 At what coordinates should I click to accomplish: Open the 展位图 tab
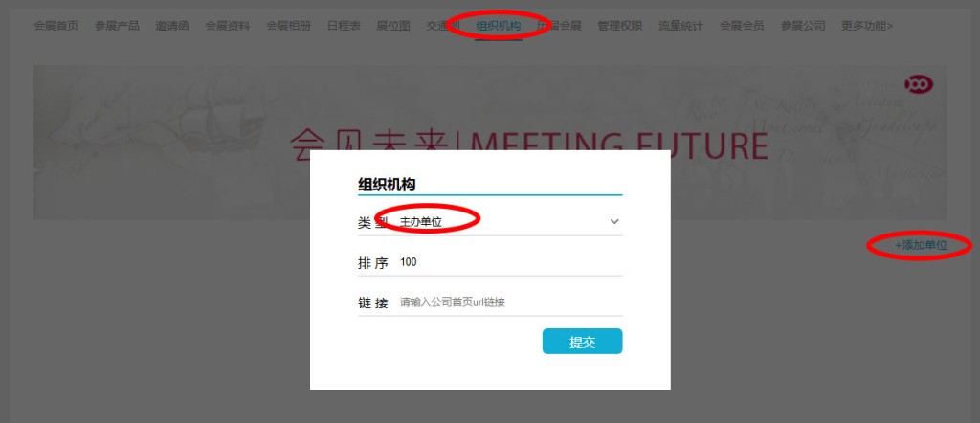pos(393,26)
